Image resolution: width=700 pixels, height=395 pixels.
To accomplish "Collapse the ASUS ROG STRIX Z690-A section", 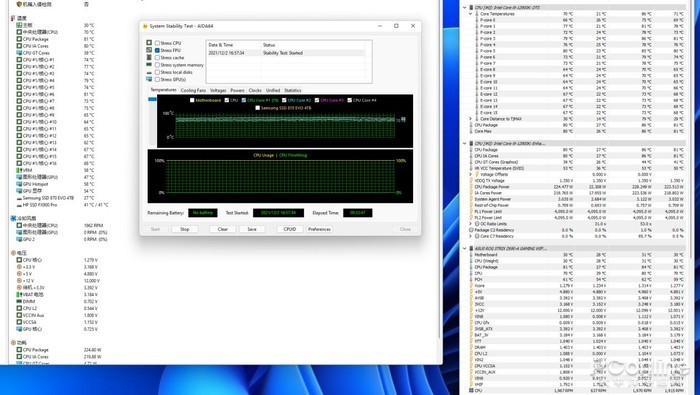I will coord(465,248).
